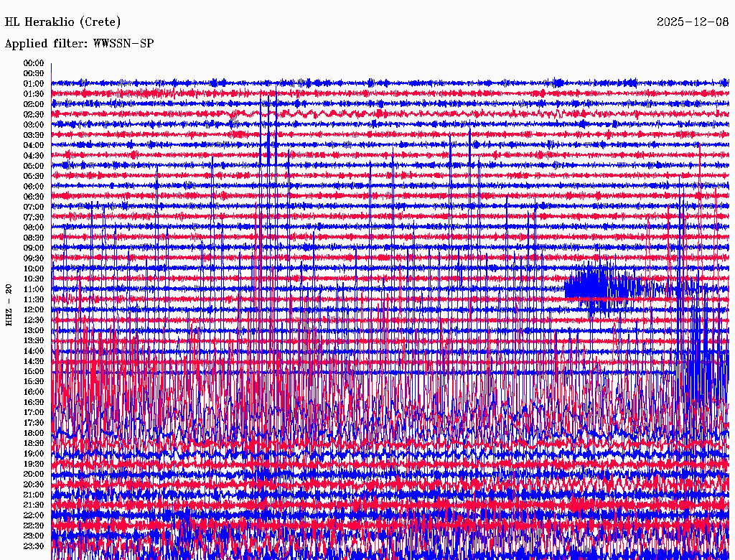This screenshot has width=735, height=560.
Task: Select the 09:00 time label
Action: tap(34, 248)
